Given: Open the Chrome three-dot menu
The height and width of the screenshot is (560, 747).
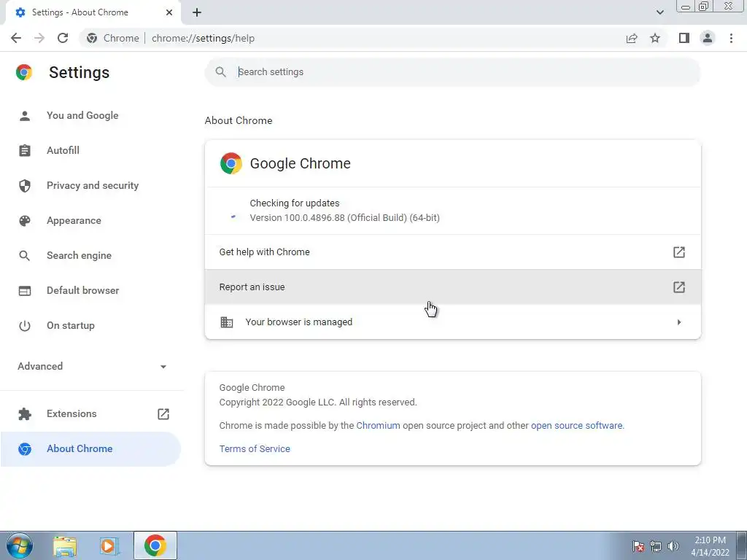Looking at the screenshot, I should [x=731, y=38].
